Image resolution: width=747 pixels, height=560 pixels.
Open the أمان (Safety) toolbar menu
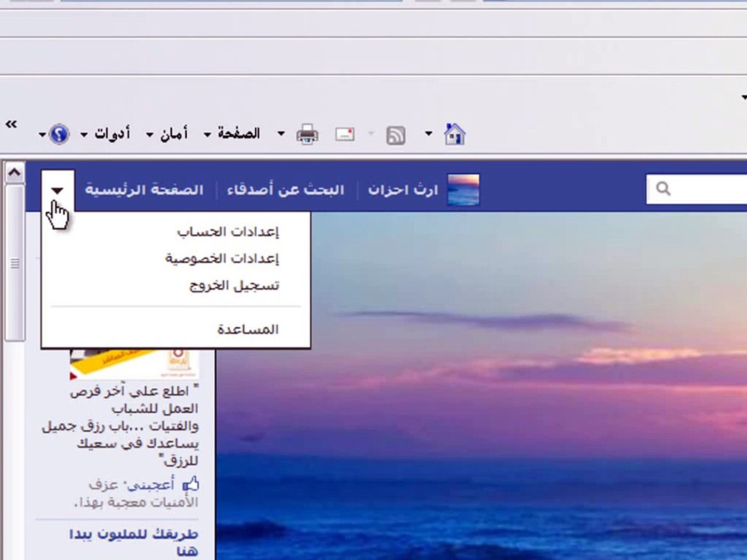(x=173, y=134)
